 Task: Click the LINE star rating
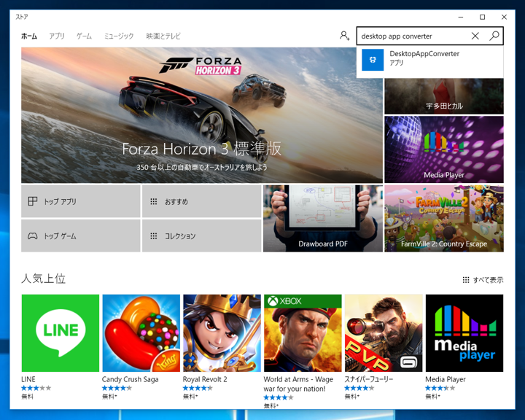(36, 388)
